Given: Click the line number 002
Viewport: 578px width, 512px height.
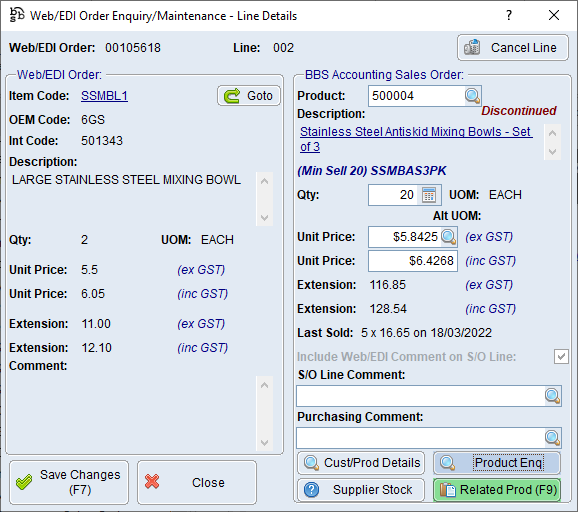Looking at the screenshot, I should pos(283,48).
